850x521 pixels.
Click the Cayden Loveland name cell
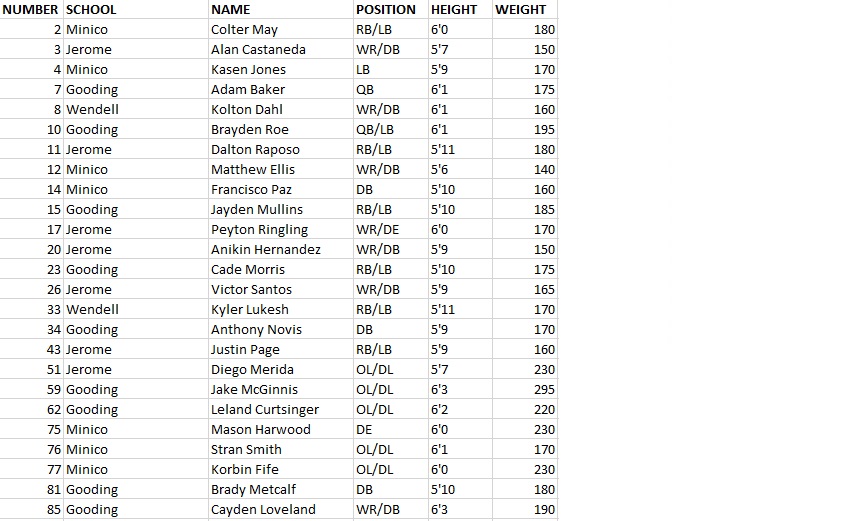coord(263,509)
